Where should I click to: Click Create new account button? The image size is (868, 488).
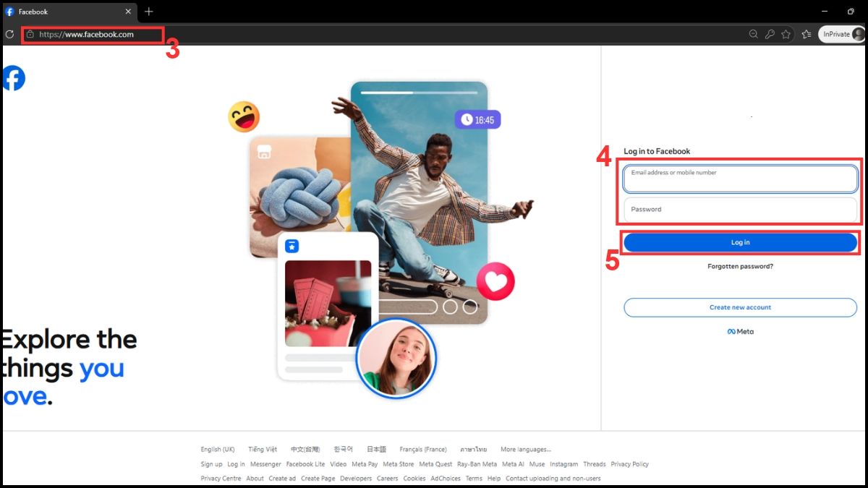740,307
